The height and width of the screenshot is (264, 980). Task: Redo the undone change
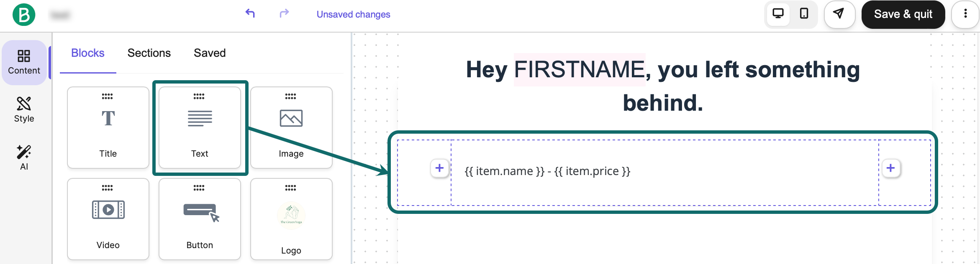(284, 14)
